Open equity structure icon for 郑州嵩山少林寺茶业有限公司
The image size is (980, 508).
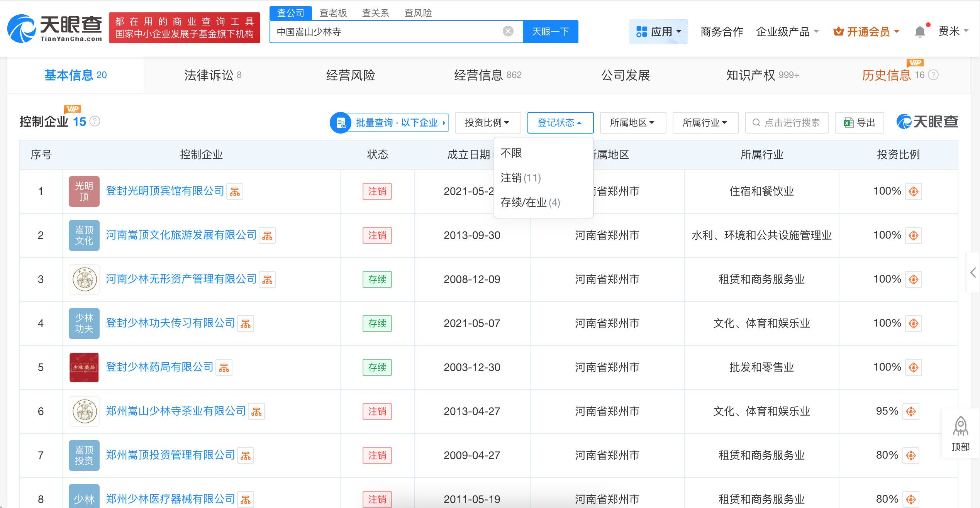click(256, 411)
